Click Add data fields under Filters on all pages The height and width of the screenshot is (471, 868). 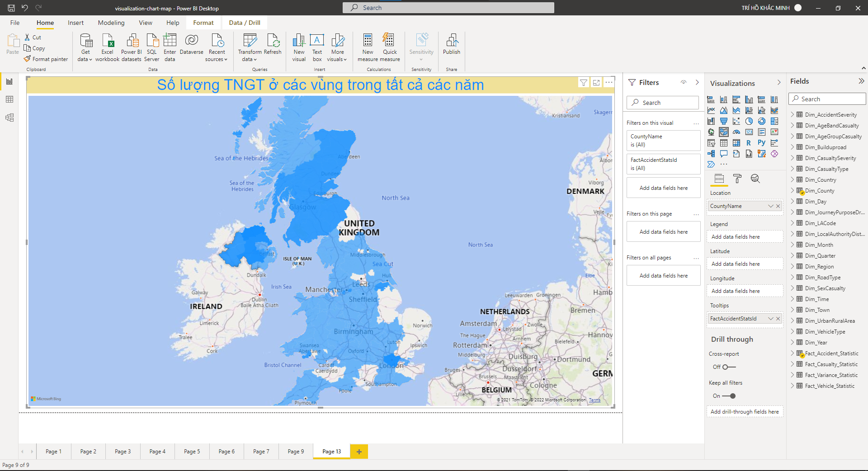(x=663, y=276)
